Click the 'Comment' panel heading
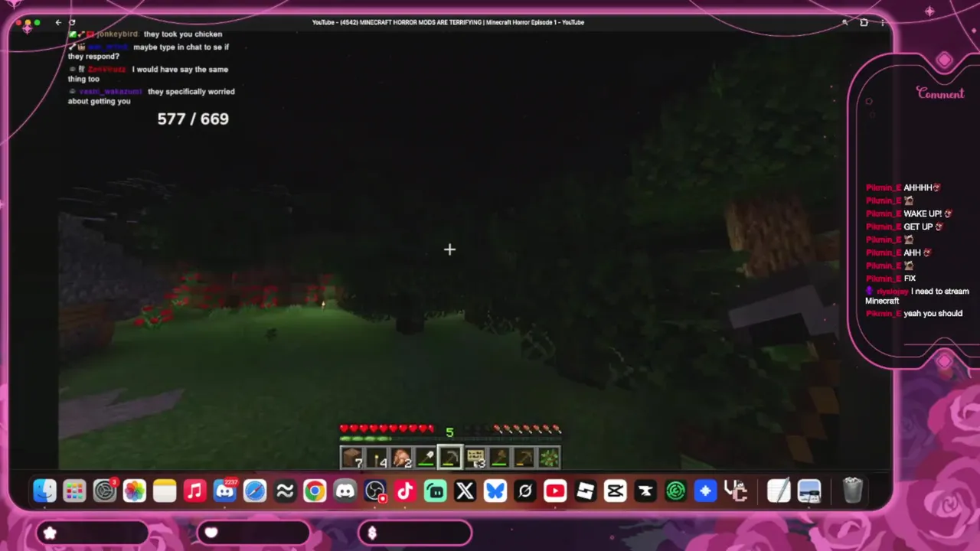The height and width of the screenshot is (551, 980). pos(940,93)
